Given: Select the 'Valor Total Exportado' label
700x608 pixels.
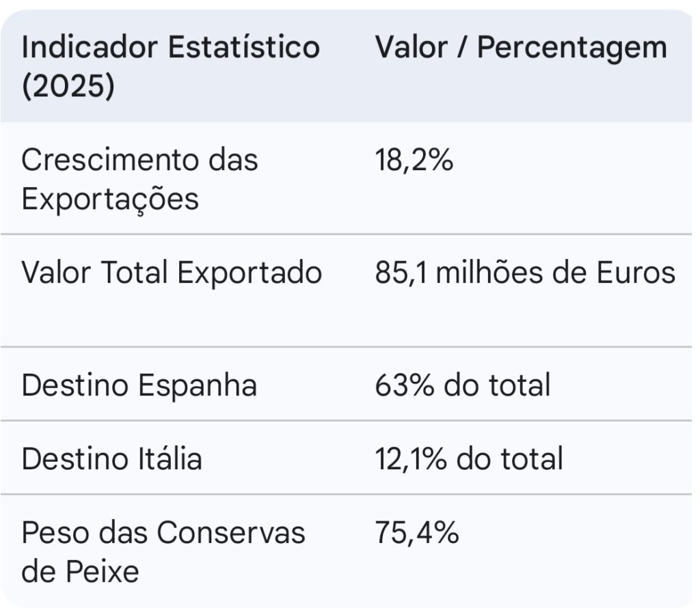Looking at the screenshot, I should click(172, 273).
